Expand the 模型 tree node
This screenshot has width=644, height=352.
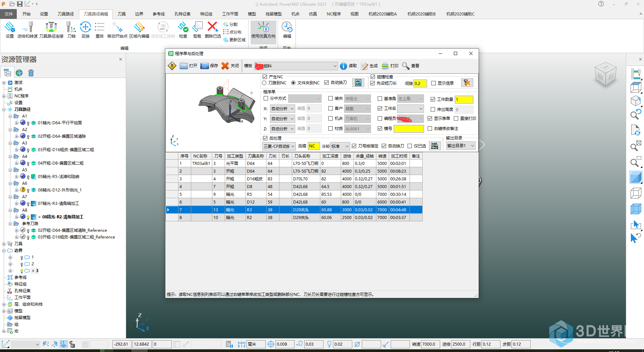tap(4, 311)
